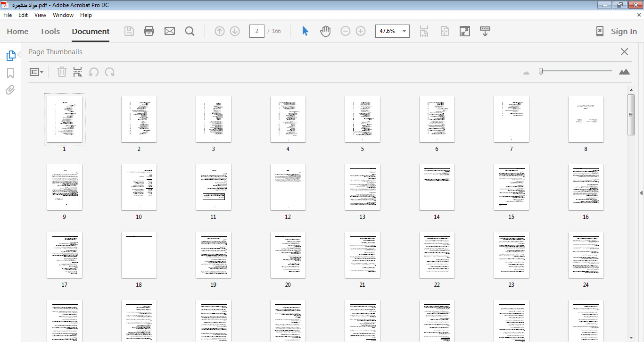Adjust the thumbnail size slider handle
Screen dimensions: 644x342
[541, 71]
